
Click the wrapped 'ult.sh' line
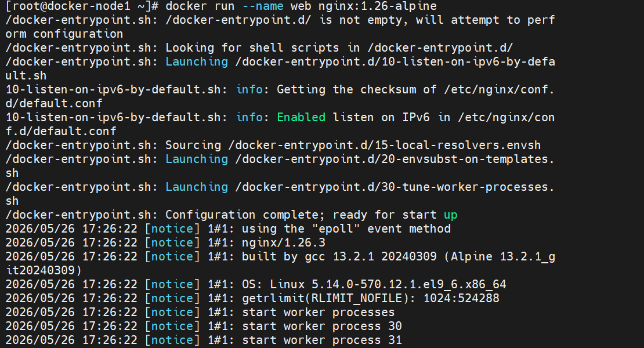click(26, 76)
